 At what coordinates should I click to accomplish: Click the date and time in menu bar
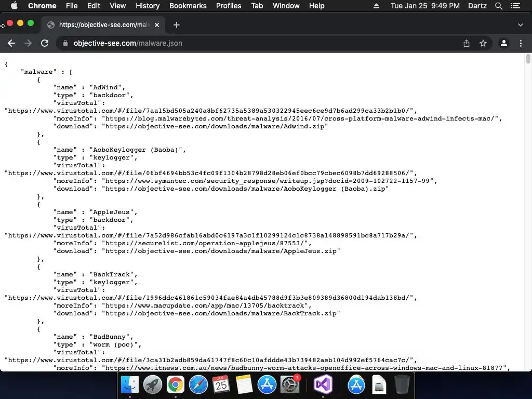click(x=425, y=6)
